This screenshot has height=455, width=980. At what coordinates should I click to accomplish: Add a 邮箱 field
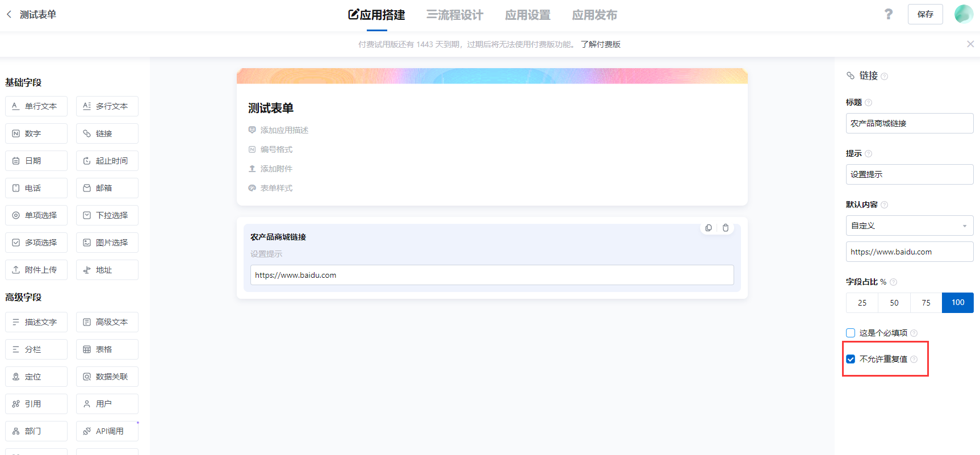point(107,188)
